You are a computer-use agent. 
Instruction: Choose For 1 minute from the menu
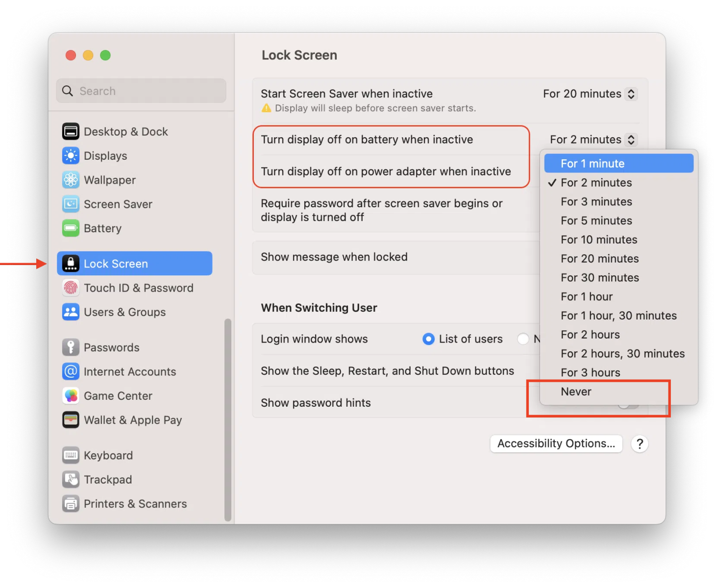(618, 163)
